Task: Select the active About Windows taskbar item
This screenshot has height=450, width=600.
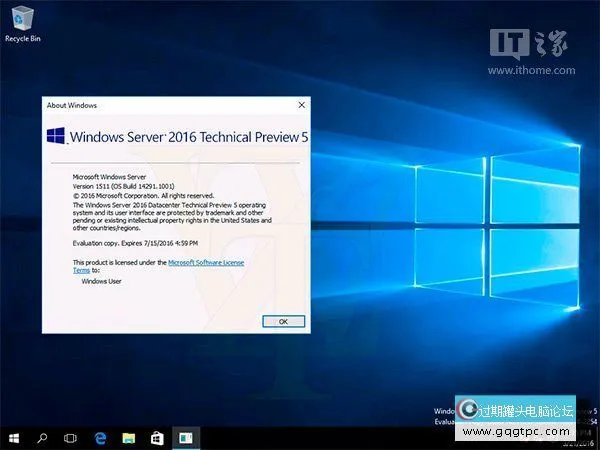Action: pos(185,438)
